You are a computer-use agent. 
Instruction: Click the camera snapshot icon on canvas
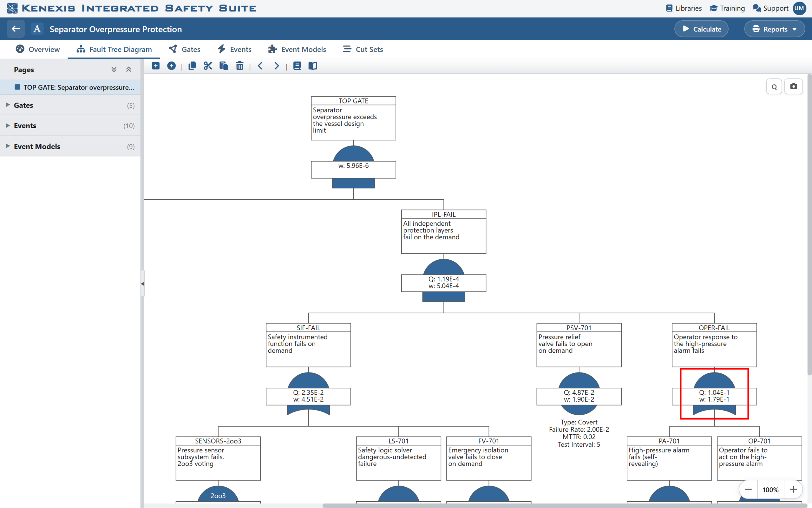794,86
